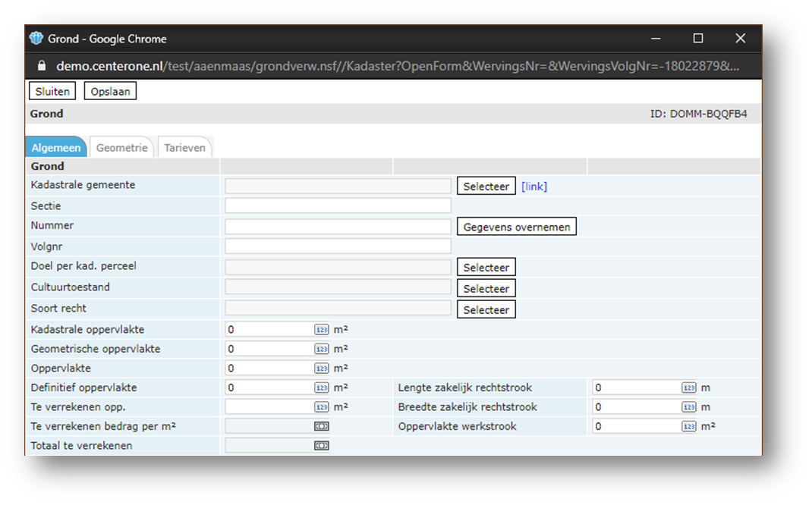Click number icon in Definitief oppervlakte field

322,388
